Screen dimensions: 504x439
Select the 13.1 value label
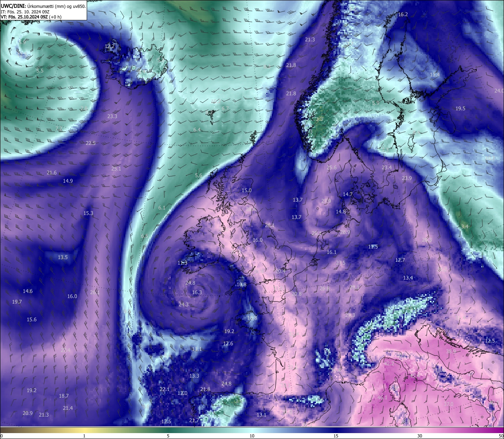(x=261, y=415)
